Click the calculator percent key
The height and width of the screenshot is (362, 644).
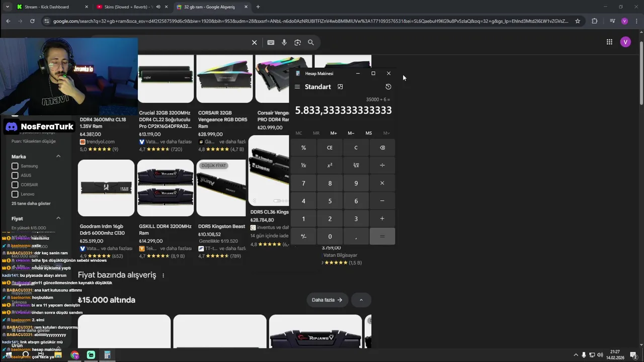(x=303, y=148)
